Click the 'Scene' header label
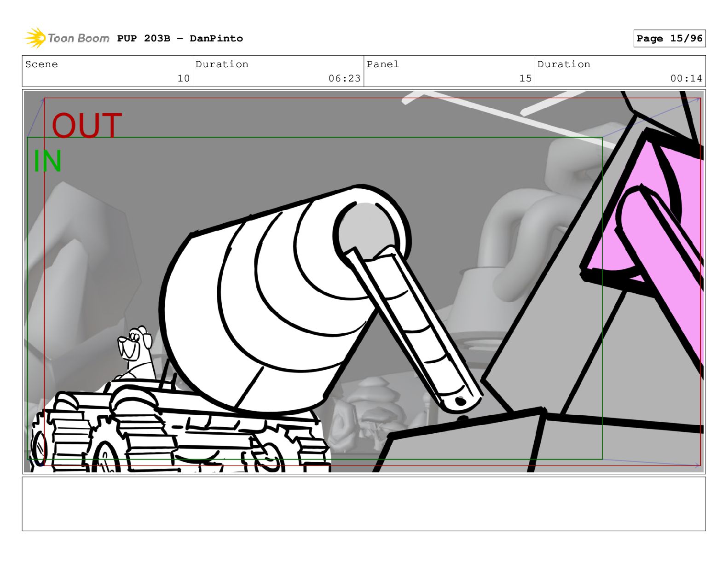This screenshot has width=728, height=564. [x=41, y=64]
